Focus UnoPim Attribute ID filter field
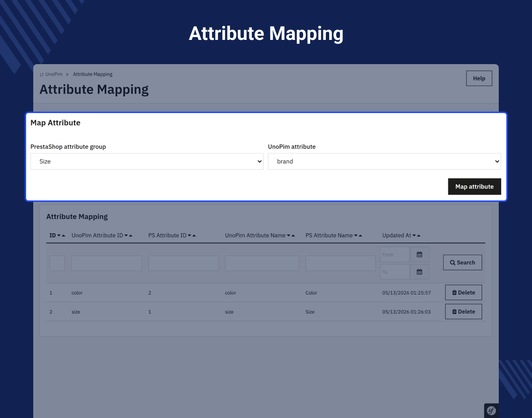 [x=106, y=263]
